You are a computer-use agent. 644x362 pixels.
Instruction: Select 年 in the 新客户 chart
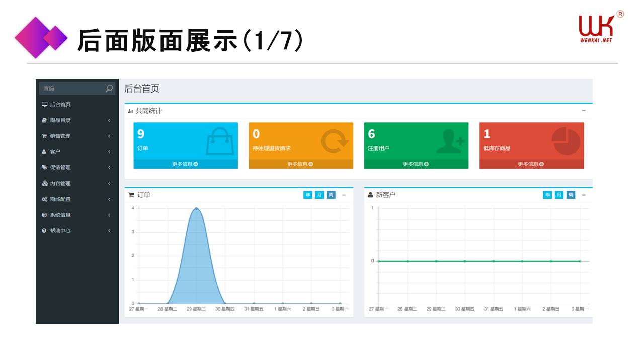(x=547, y=195)
